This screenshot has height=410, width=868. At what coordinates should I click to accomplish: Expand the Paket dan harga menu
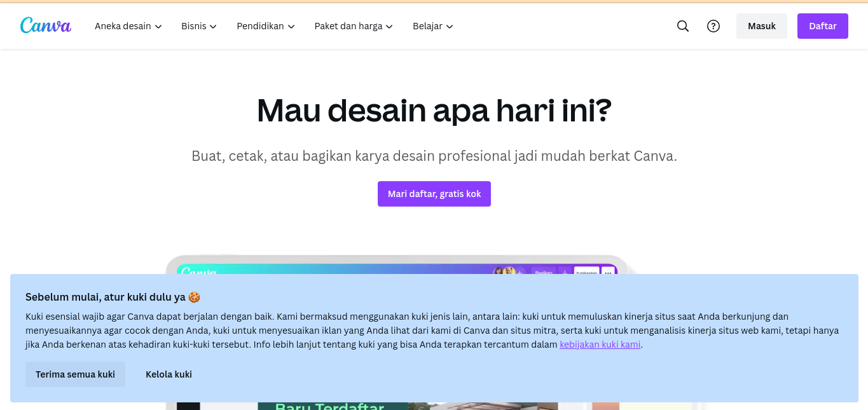[x=354, y=26]
